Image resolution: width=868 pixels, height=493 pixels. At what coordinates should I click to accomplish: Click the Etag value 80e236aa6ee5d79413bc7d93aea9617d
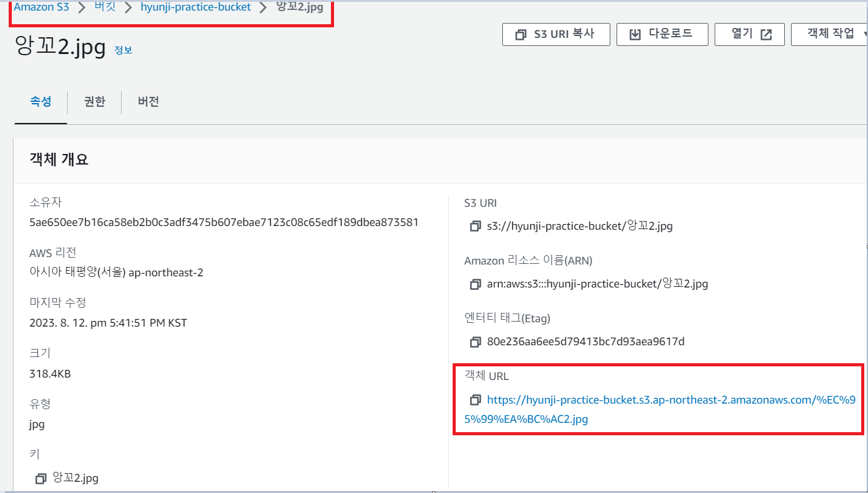pyautogui.click(x=585, y=341)
